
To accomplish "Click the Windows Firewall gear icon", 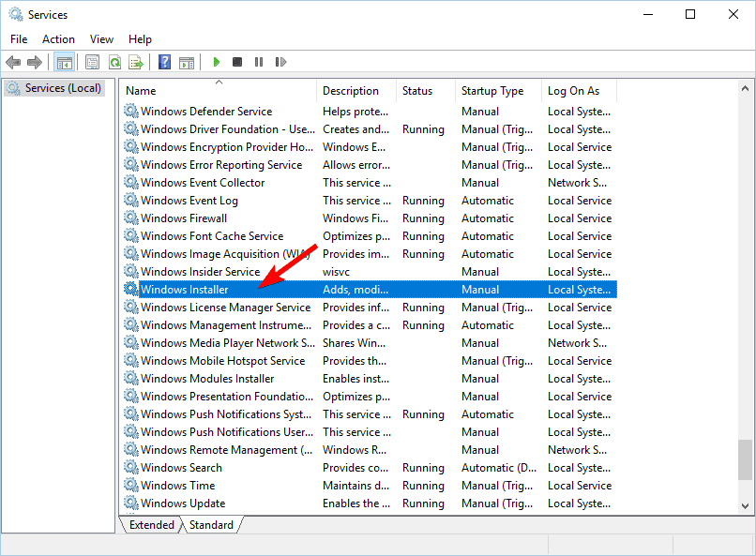I will click(130, 218).
